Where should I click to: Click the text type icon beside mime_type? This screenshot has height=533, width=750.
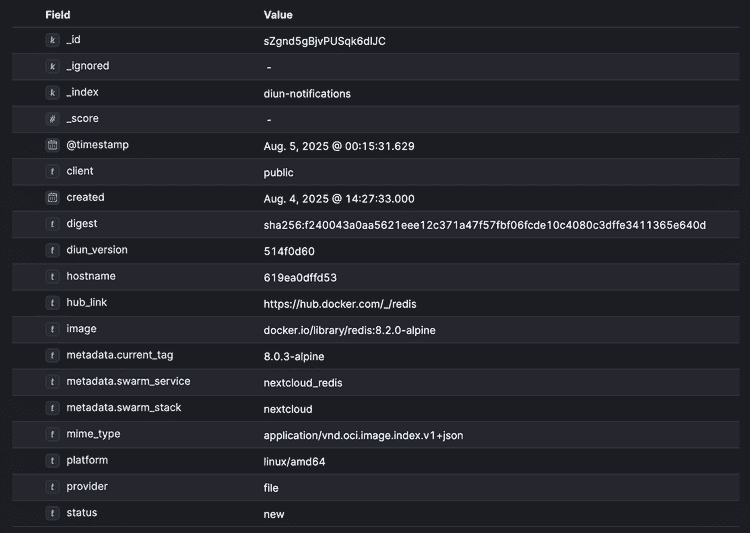(x=52, y=434)
